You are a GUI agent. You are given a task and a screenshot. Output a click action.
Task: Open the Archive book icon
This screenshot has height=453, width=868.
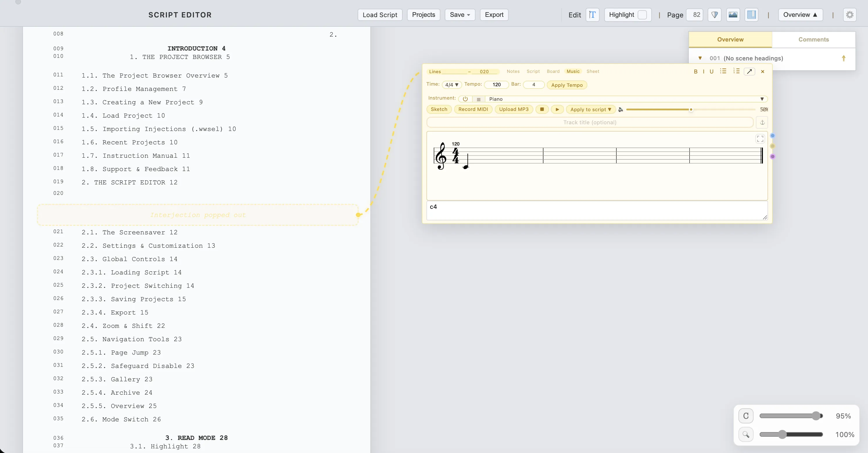coord(752,15)
